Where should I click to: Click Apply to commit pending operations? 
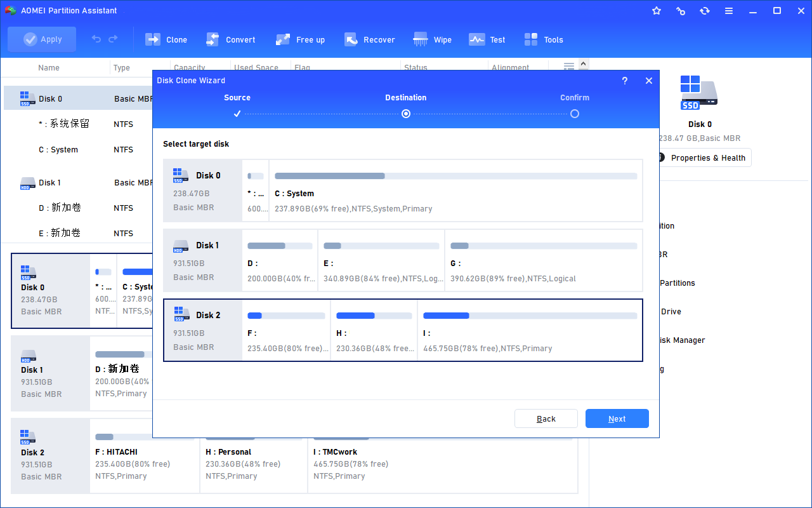click(x=42, y=39)
